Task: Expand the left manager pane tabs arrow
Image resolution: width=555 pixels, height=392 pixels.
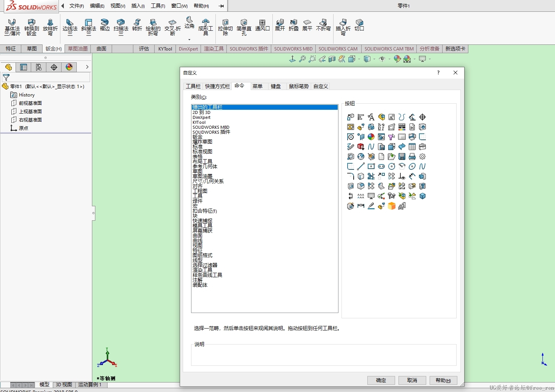Action: [x=87, y=67]
